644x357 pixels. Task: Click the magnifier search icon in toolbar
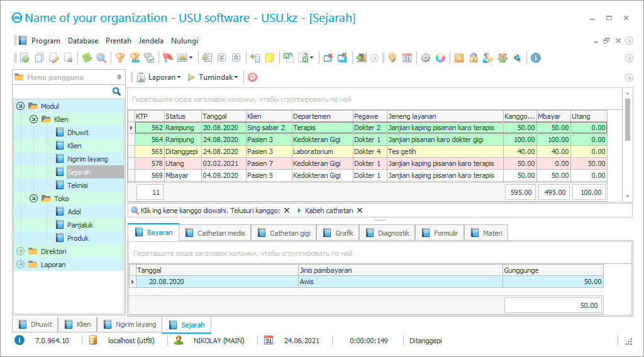coord(101,58)
